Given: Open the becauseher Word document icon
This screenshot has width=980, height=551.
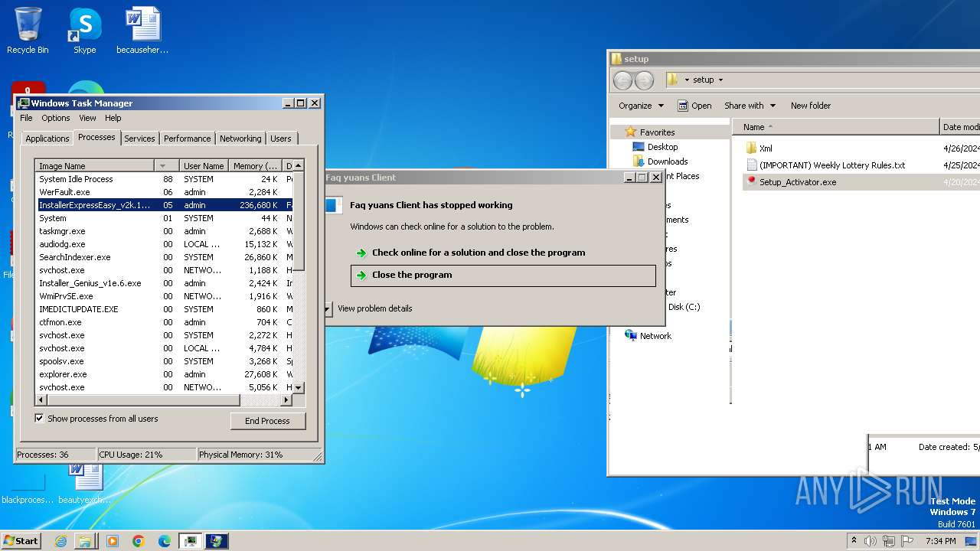Looking at the screenshot, I should coord(142,31).
